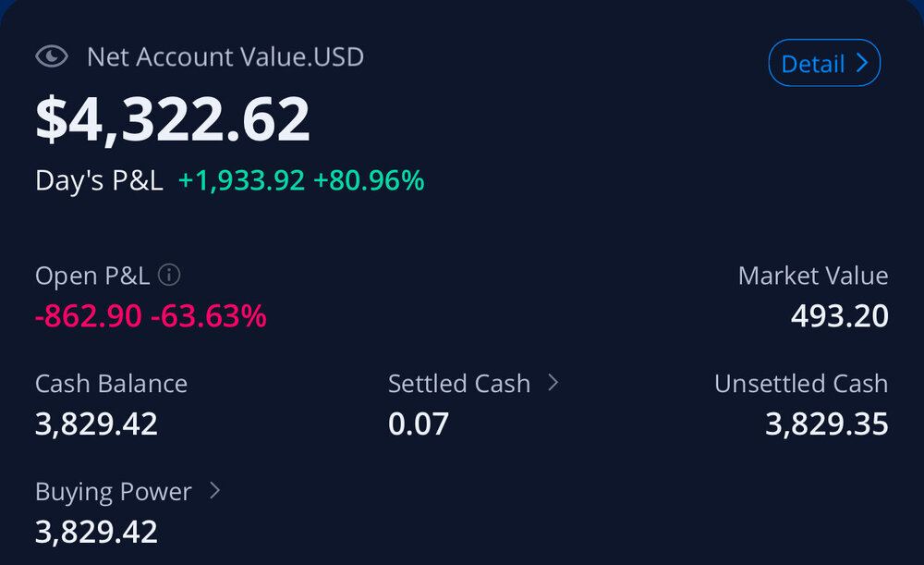This screenshot has height=565, width=924.
Task: Select the Net Account Value.USD label
Action: [225, 57]
